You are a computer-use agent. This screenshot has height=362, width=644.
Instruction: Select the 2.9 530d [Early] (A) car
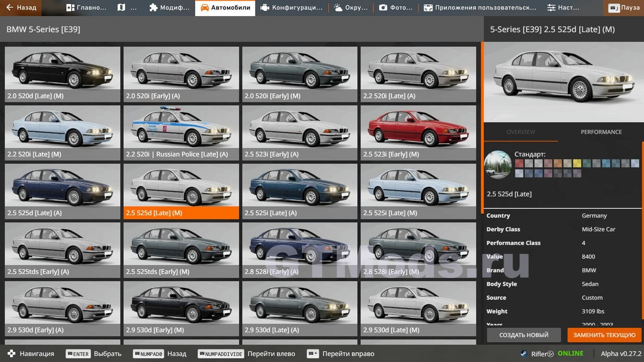point(62,309)
